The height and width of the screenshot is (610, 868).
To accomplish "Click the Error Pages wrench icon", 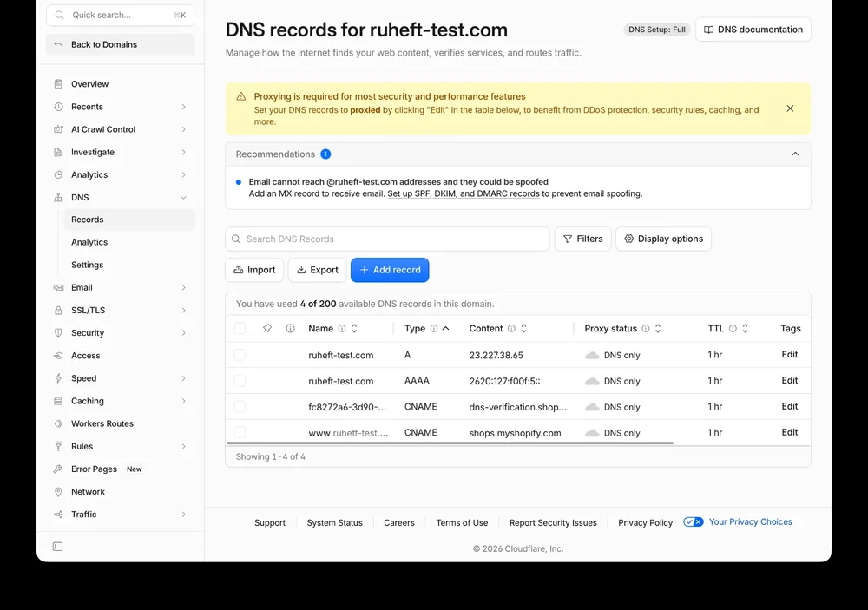I will (x=58, y=469).
